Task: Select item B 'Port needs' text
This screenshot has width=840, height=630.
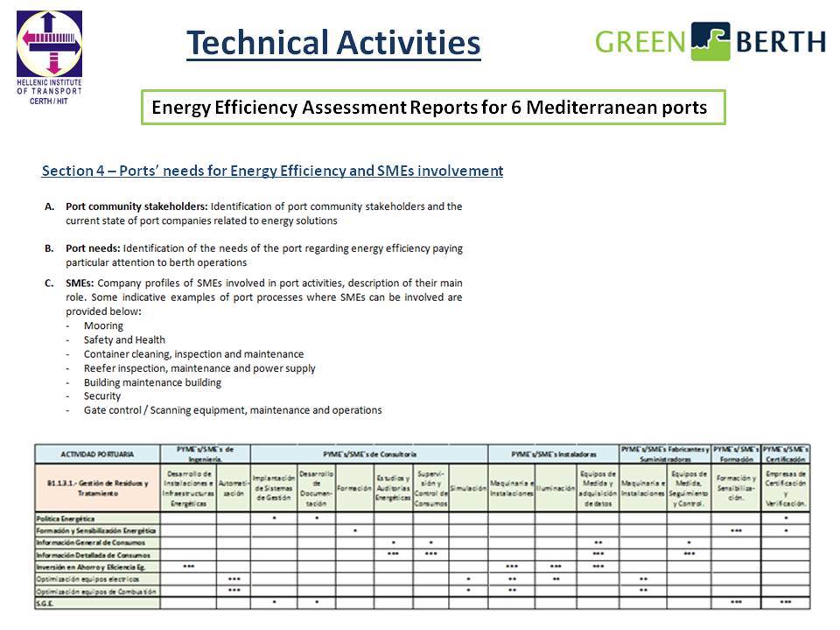Action: click(x=264, y=255)
